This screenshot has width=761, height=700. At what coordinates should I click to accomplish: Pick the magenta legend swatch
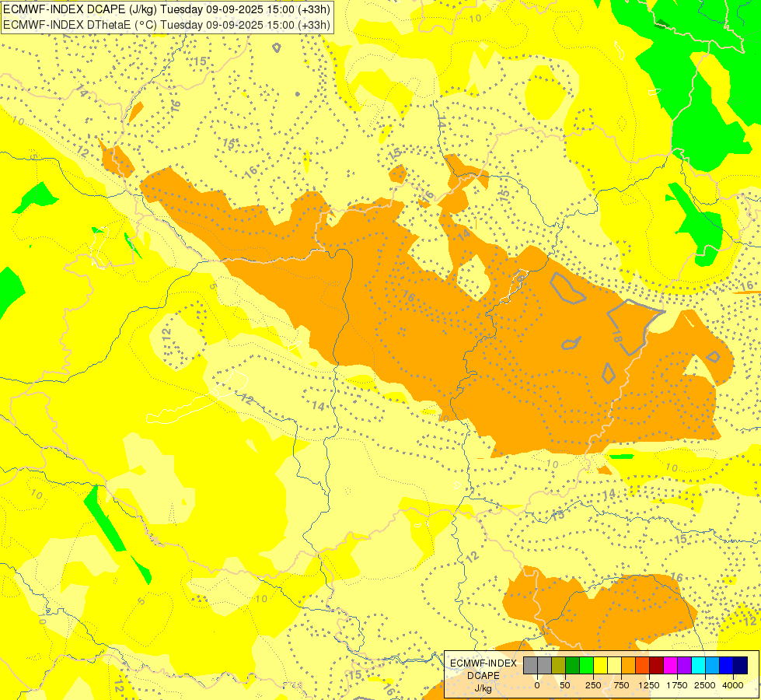tap(670, 666)
